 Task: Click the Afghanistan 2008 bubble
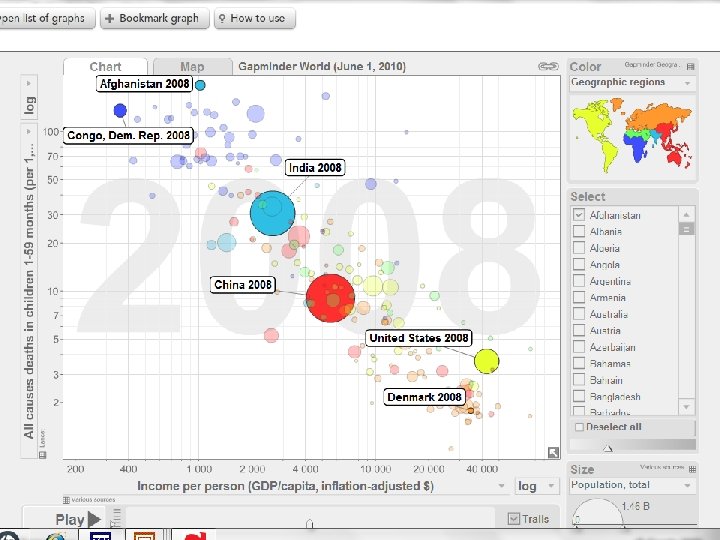click(200, 85)
